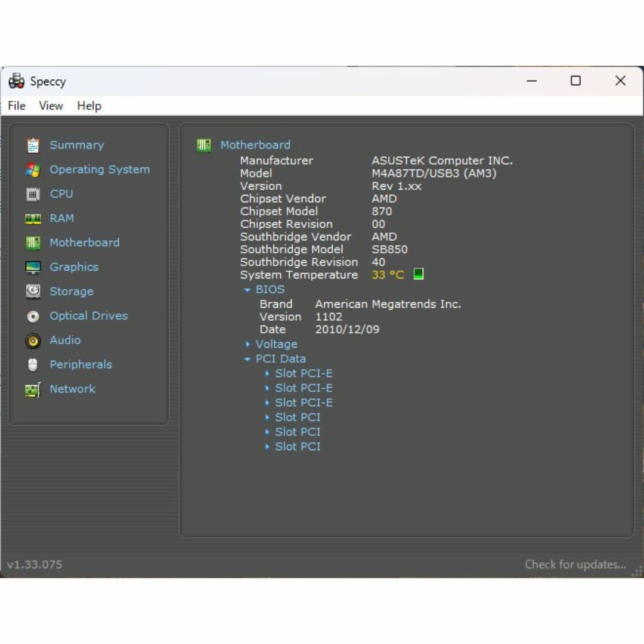
Task: Click the Optical Drives disc icon
Action: (x=33, y=316)
